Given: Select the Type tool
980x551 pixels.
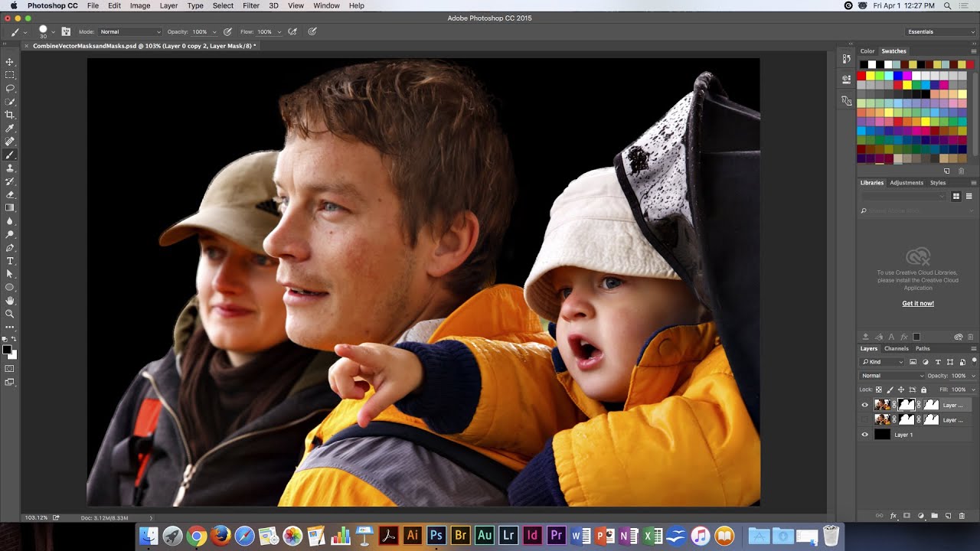Looking at the screenshot, I should coord(10,261).
